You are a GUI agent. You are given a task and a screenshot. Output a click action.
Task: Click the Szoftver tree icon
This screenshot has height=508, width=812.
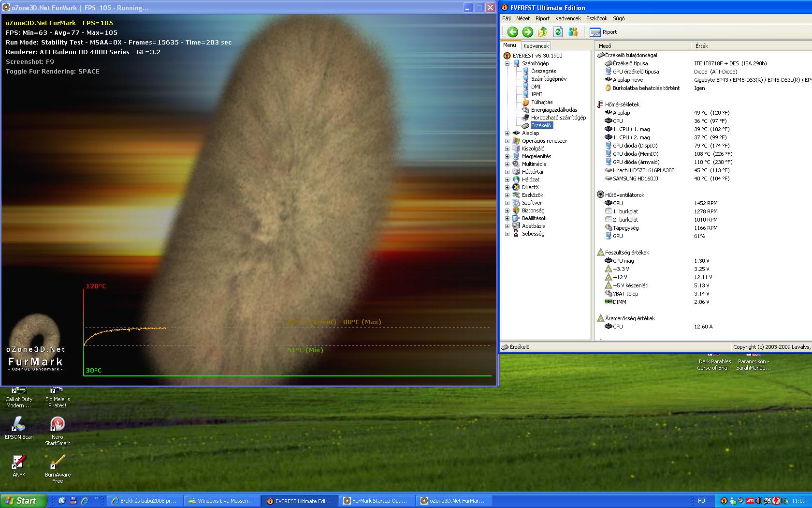(x=516, y=203)
